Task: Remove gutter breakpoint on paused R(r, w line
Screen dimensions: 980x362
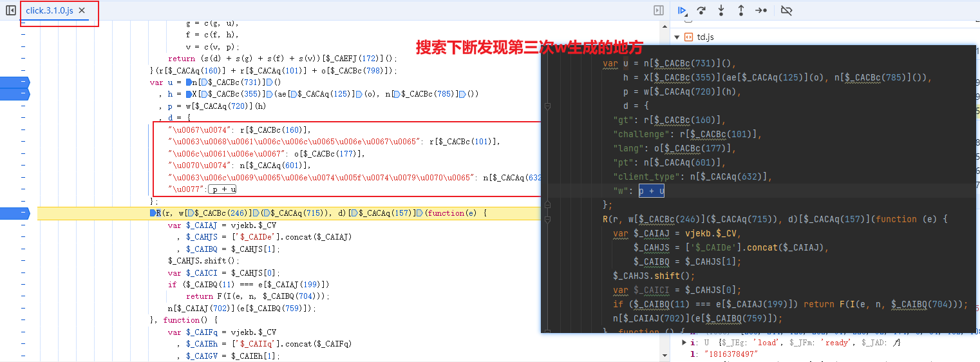Action: 14,213
